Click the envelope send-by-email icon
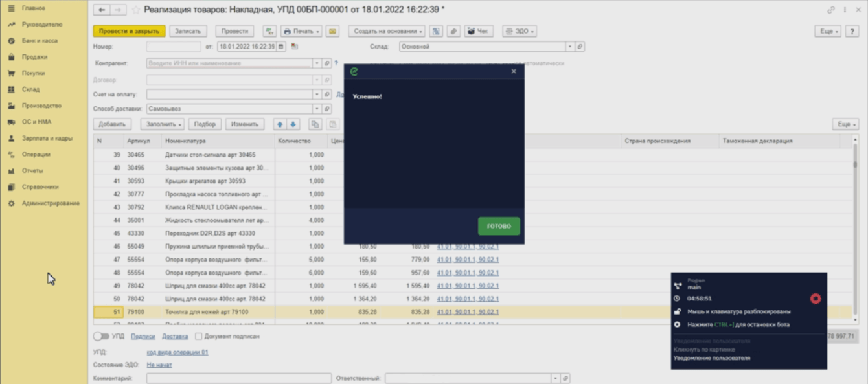 [332, 31]
